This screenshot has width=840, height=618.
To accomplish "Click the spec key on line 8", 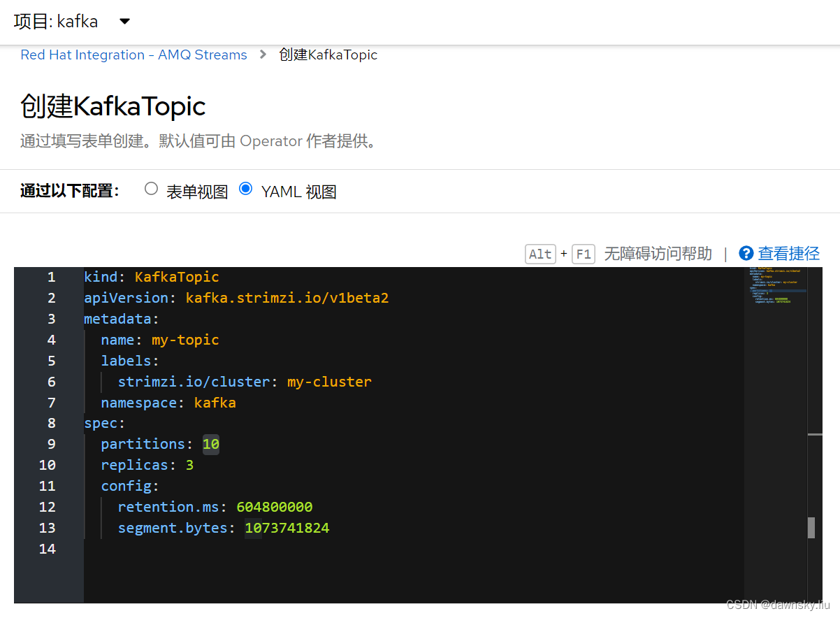I will tap(101, 423).
